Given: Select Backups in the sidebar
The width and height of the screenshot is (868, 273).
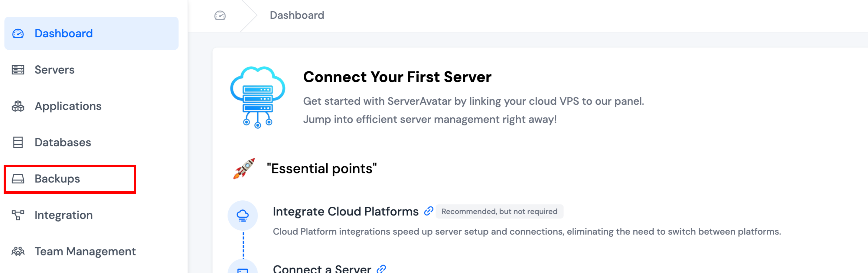Looking at the screenshot, I should click(x=57, y=179).
